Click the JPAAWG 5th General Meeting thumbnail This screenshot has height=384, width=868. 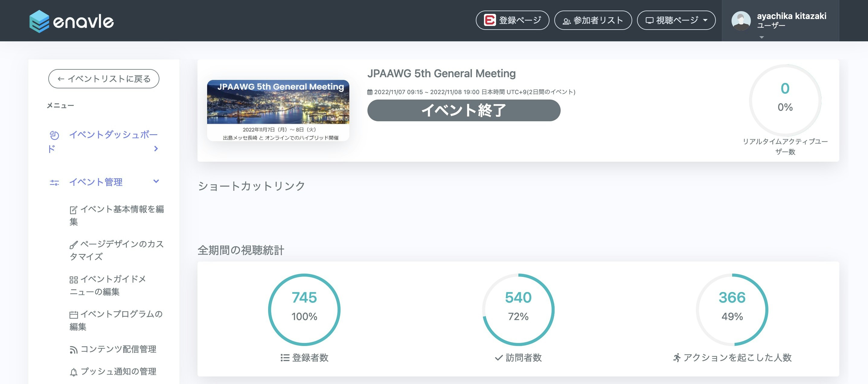[x=278, y=110]
